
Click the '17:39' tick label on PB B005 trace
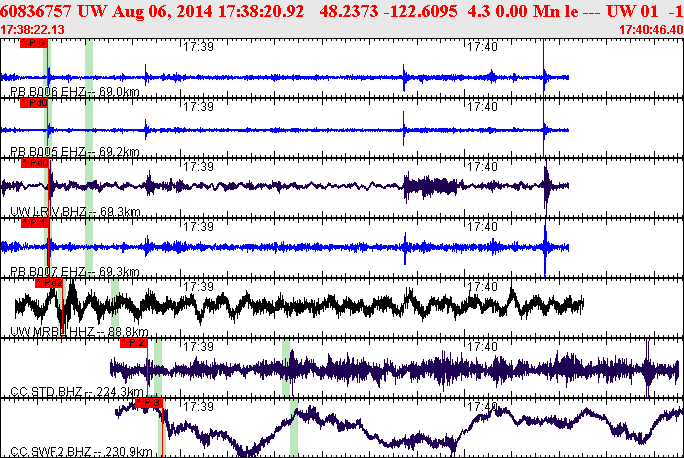point(198,107)
